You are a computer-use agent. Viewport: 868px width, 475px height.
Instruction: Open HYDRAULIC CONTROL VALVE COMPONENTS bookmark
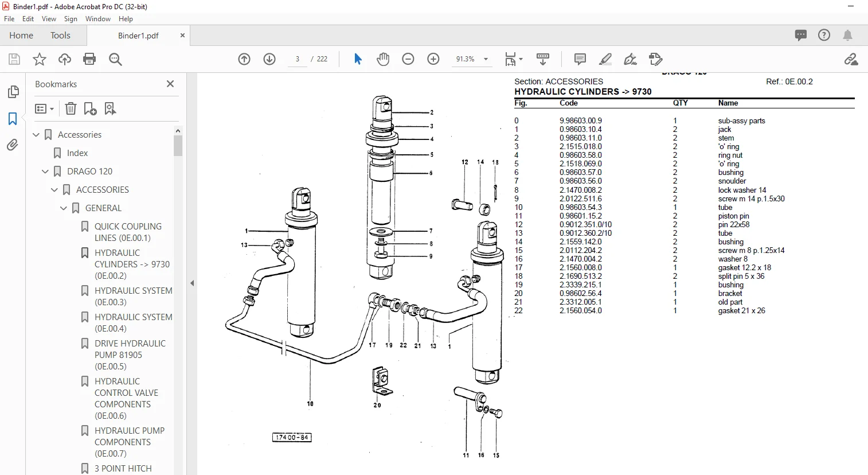[126, 399]
